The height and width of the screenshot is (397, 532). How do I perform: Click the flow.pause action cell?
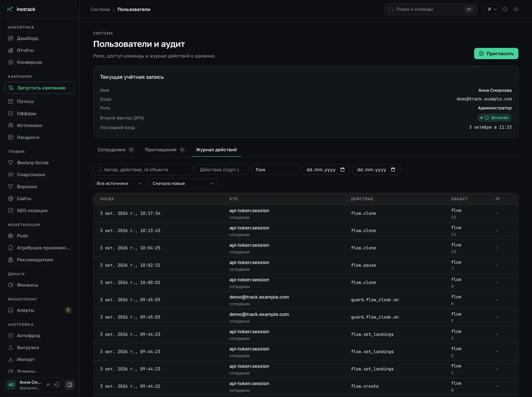363,265
